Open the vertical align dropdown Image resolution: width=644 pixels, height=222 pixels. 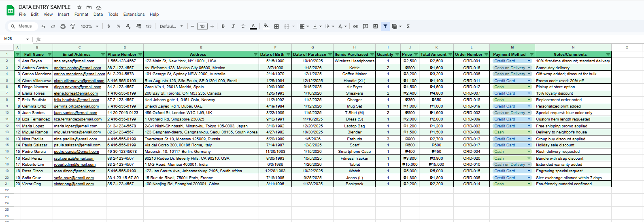(x=317, y=26)
